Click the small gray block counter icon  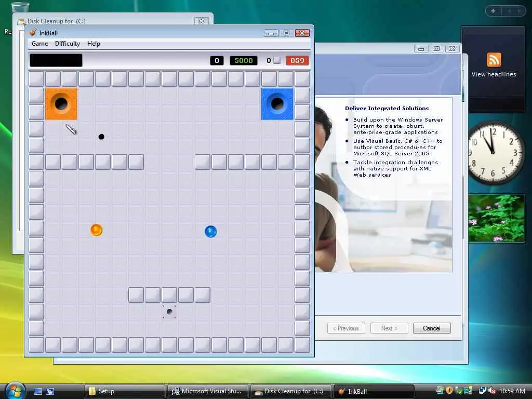(277, 60)
